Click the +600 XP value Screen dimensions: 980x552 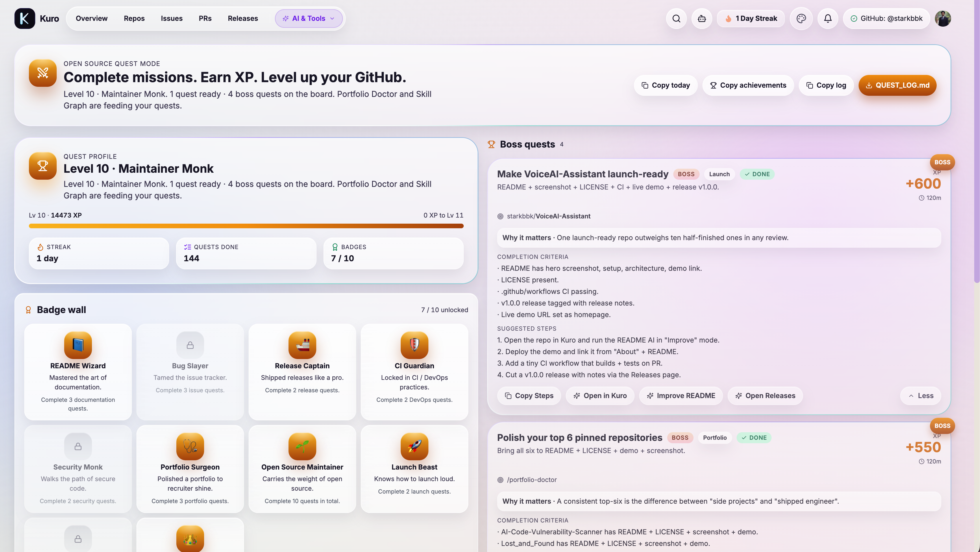coord(923,184)
